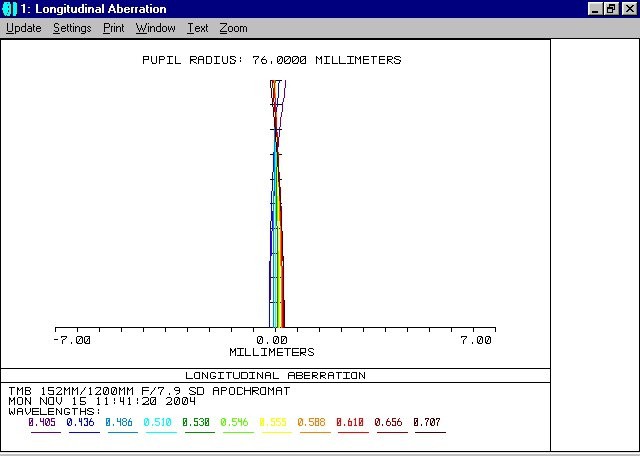Click the Longitudinal Aberration window system icon
This screenshot has height=456, width=640.
point(10,9)
